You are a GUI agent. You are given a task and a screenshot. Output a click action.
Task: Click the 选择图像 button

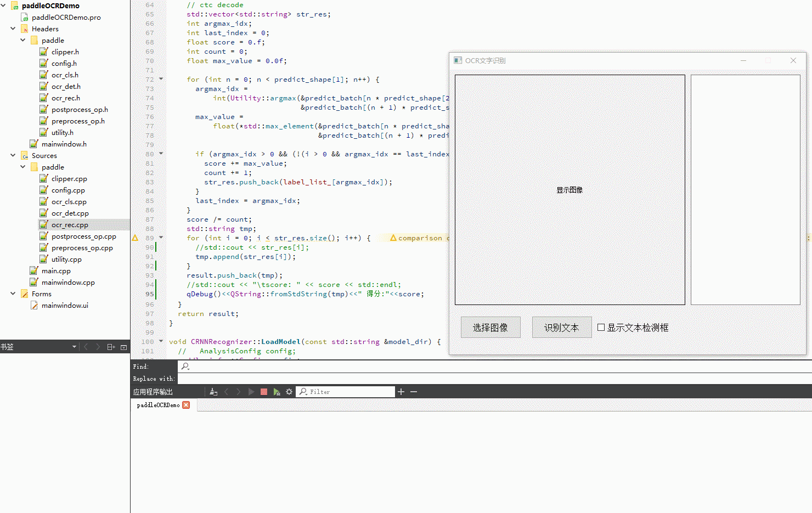[x=490, y=326]
